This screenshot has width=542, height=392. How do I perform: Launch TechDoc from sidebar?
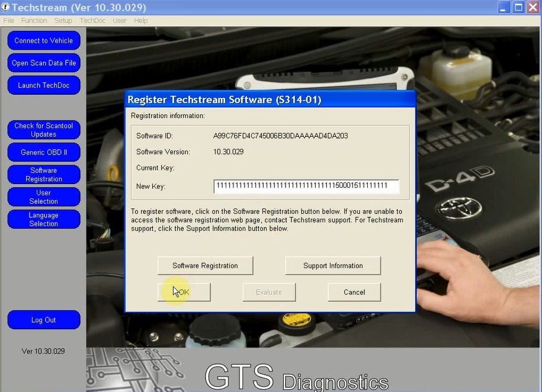pos(44,85)
